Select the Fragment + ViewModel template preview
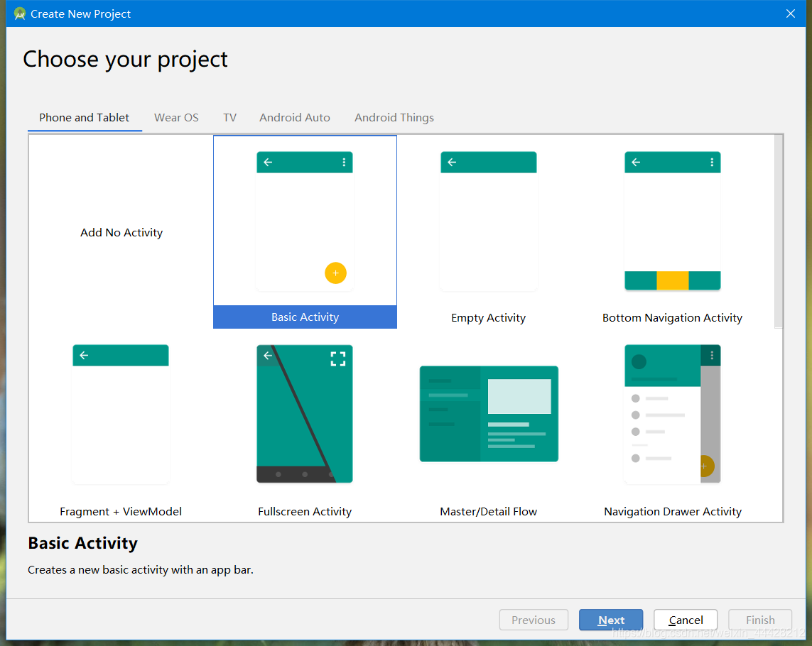This screenshot has height=646, width=812. 121,414
